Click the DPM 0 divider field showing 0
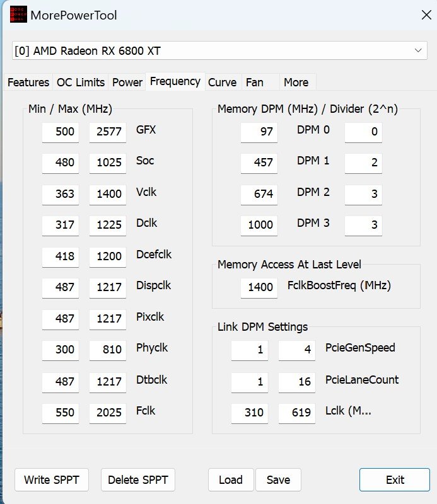Screen dimensions: 437x504 click(x=363, y=132)
